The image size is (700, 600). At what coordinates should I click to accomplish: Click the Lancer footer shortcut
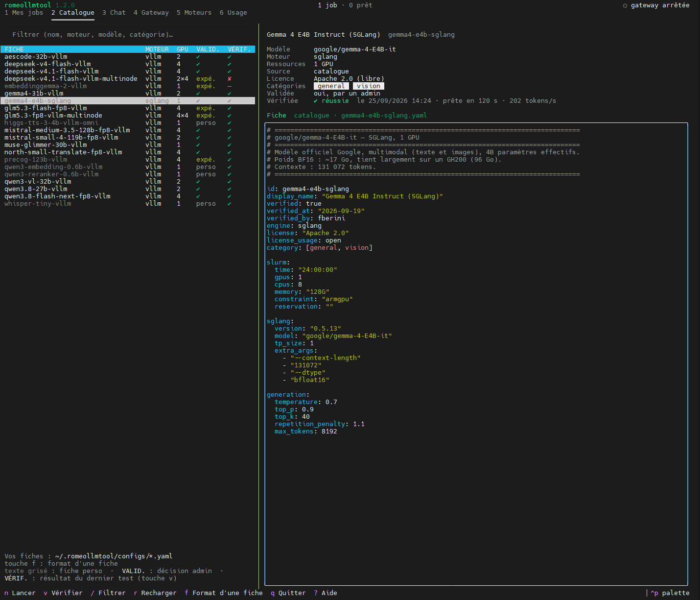point(20,593)
